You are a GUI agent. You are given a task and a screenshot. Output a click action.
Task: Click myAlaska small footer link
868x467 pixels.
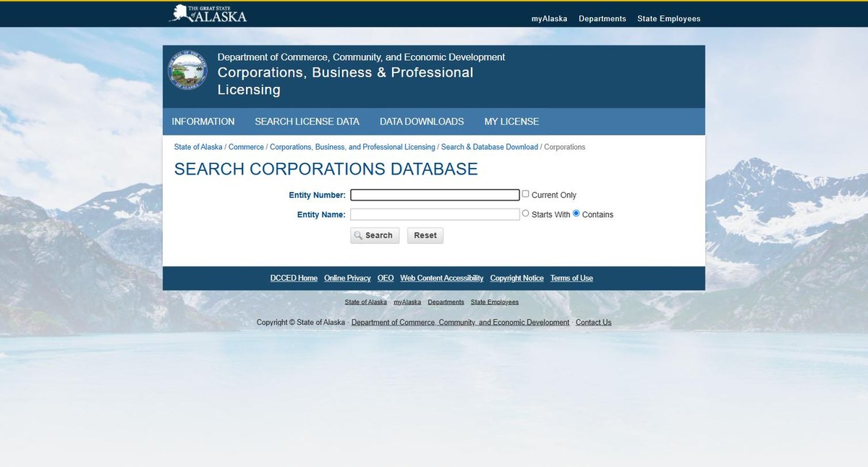407,302
